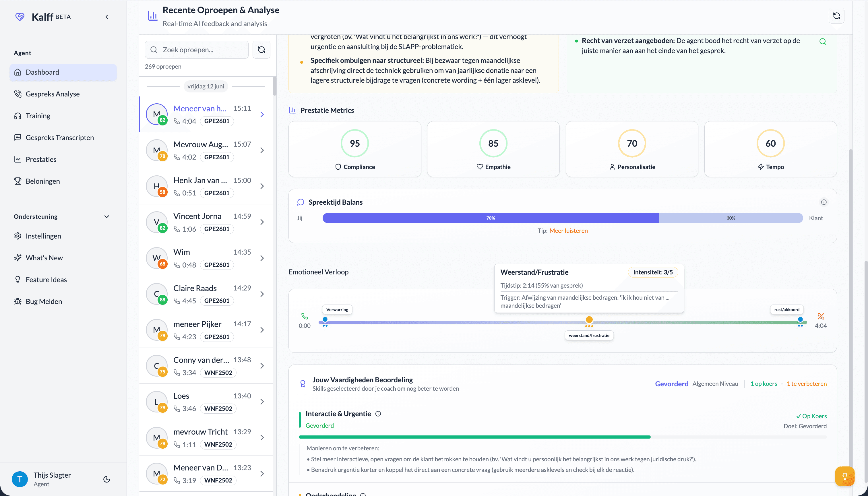Click the Spreektijd Balans speech bubble icon
The image size is (868, 496).
pyautogui.click(x=301, y=202)
